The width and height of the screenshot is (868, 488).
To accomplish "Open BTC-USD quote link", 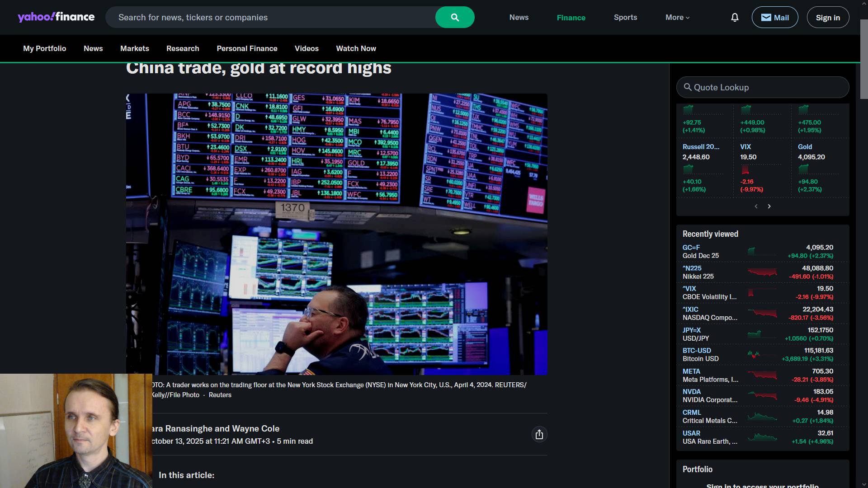I will [x=697, y=351].
